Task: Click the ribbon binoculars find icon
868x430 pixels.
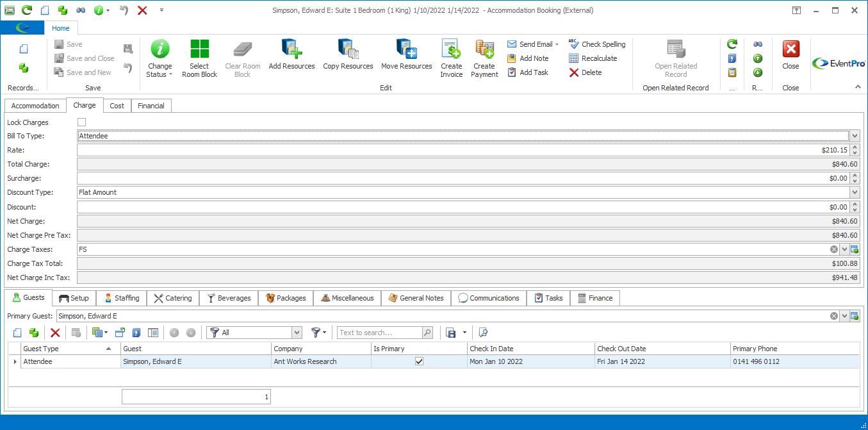Action: 758,44
